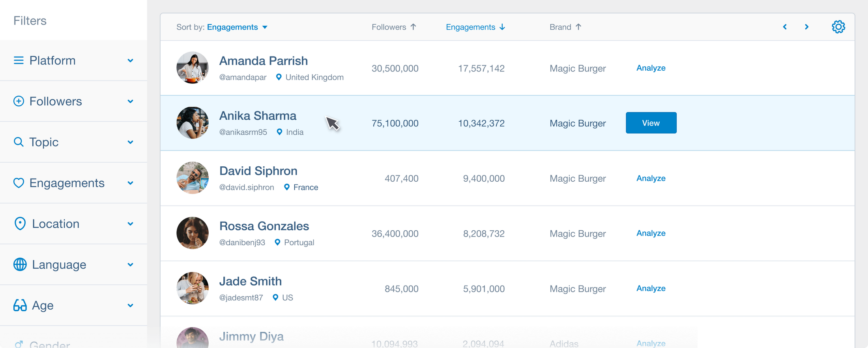Sort by the Brand column header
Viewport: 868px width, 348px height.
click(x=565, y=27)
